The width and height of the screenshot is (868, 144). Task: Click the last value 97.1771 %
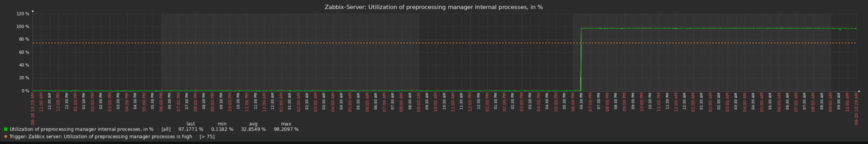pos(191,129)
